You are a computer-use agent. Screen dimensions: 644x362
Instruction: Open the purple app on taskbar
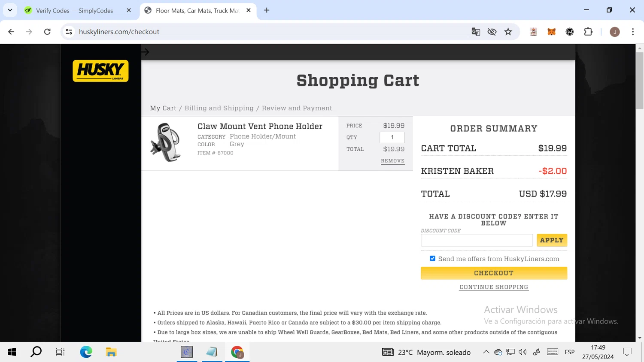[x=187, y=352]
